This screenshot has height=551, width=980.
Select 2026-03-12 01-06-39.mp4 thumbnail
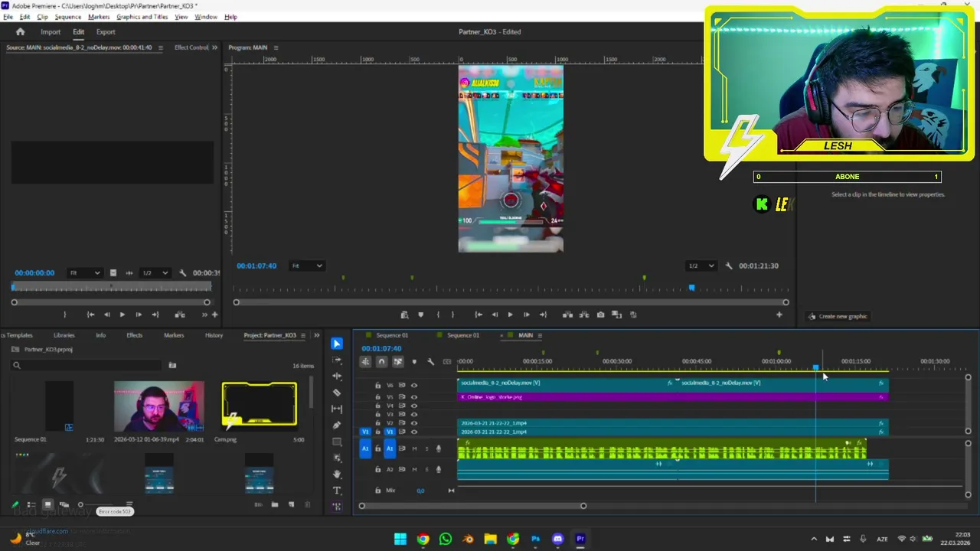tap(159, 406)
